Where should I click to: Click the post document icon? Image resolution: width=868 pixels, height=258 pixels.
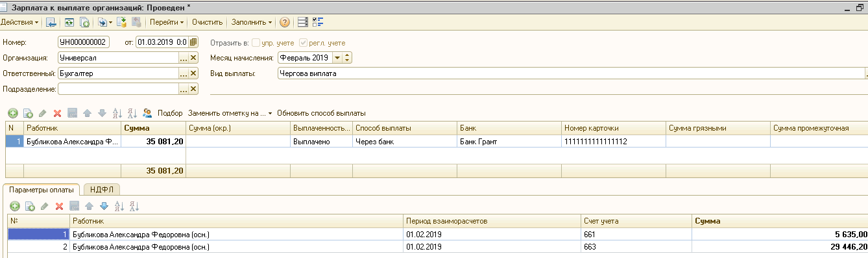(121, 22)
